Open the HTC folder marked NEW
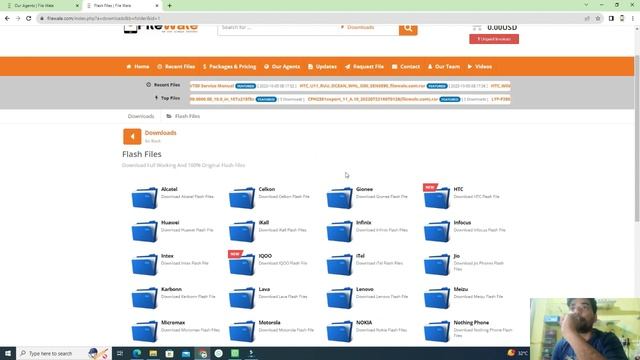 437,197
